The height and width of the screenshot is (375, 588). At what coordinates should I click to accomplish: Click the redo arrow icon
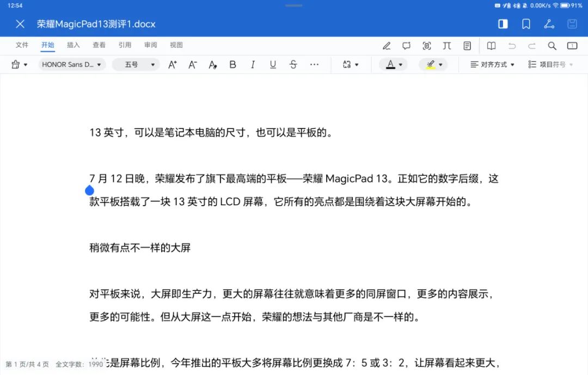pyautogui.click(x=531, y=46)
